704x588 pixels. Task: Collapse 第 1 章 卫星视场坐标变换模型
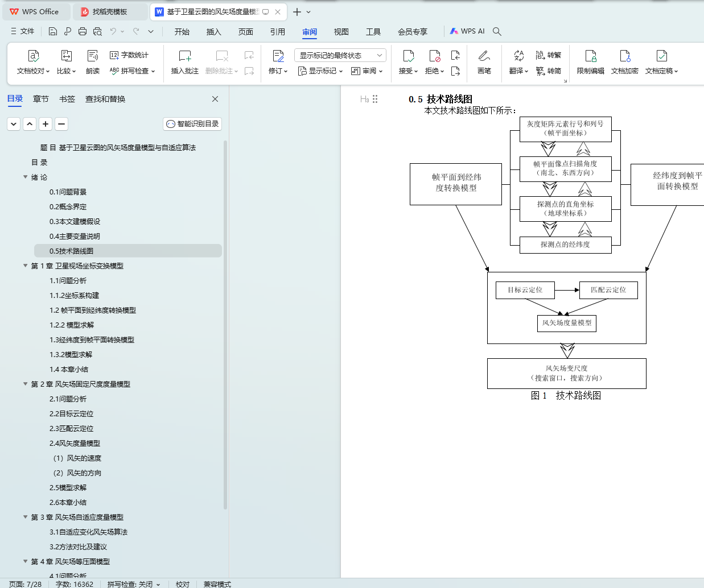tap(25, 266)
